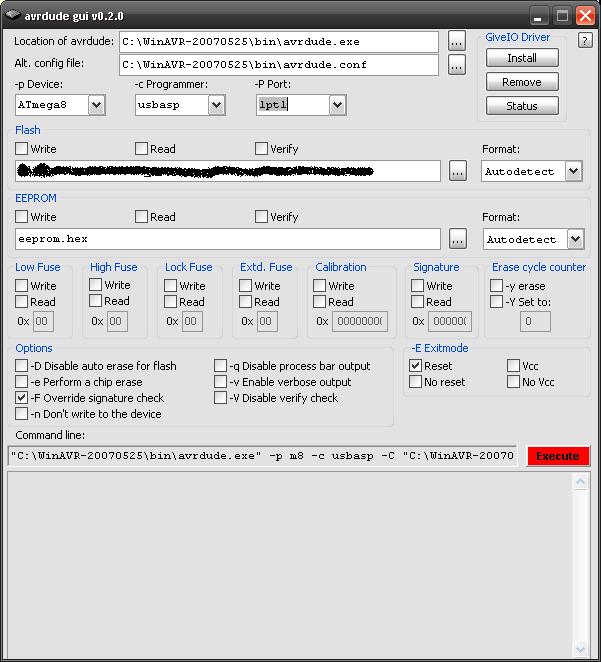Screen dimensions: 601x662
Task: Toggle -v Enable verbose output
Action: tap(220, 382)
